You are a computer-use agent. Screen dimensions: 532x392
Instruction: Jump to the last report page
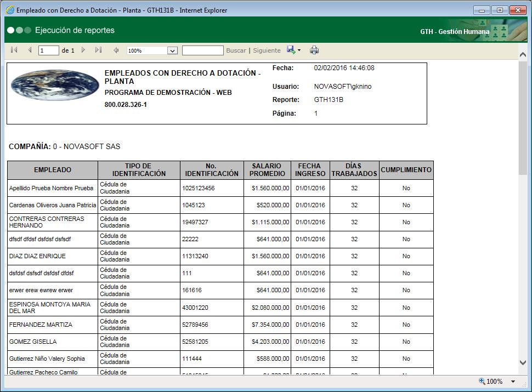point(98,50)
